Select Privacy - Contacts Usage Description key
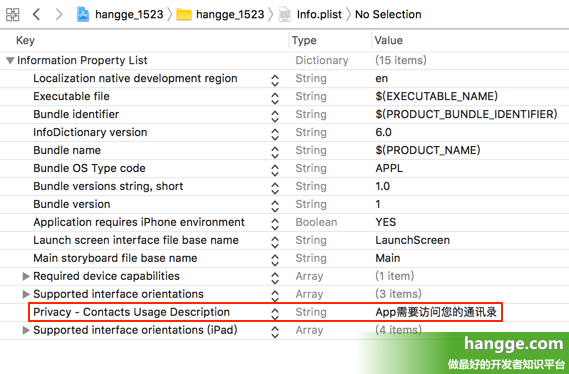 click(131, 312)
